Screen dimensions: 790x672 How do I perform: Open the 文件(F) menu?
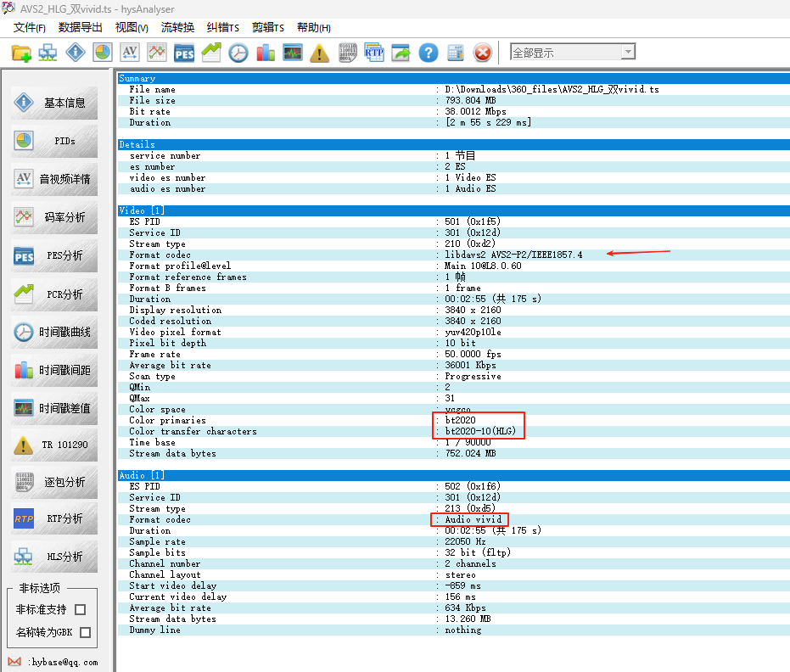(29, 27)
